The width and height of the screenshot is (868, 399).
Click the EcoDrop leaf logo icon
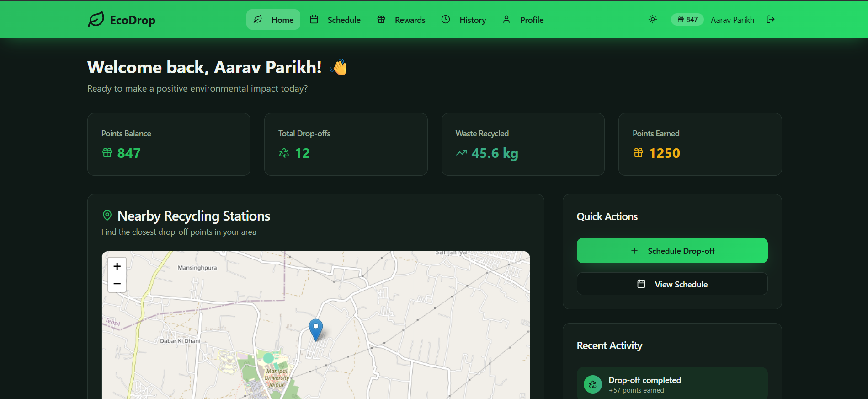tap(96, 19)
